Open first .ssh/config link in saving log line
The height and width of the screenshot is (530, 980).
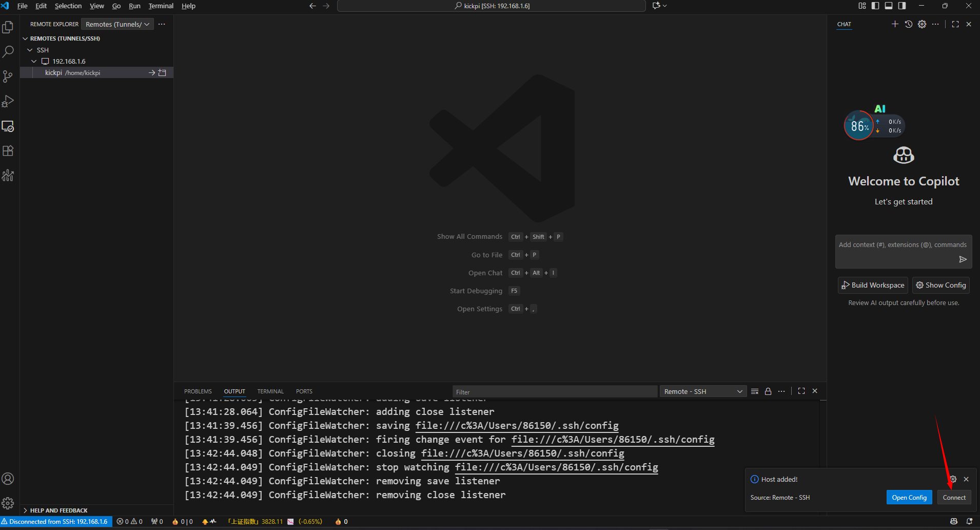[x=517, y=425]
